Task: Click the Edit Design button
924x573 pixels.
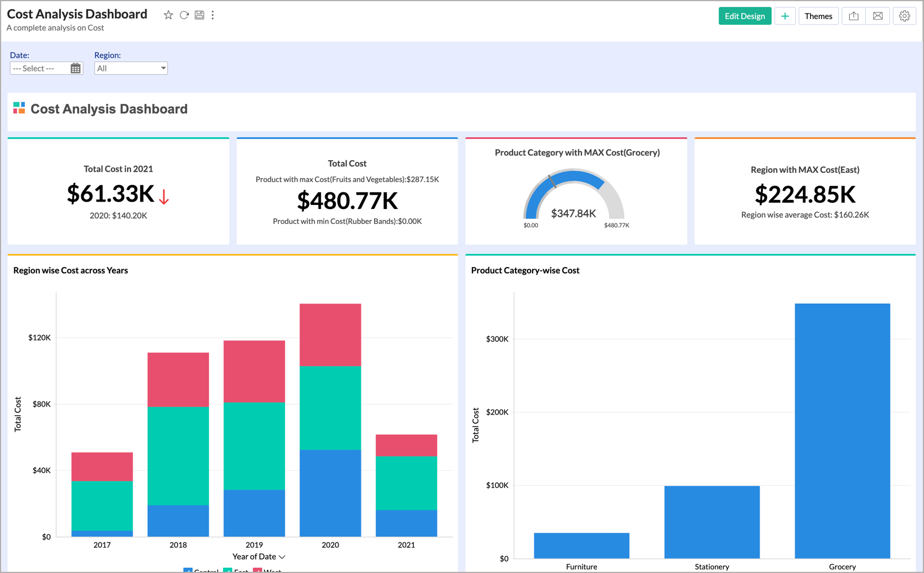Action: [x=744, y=16]
